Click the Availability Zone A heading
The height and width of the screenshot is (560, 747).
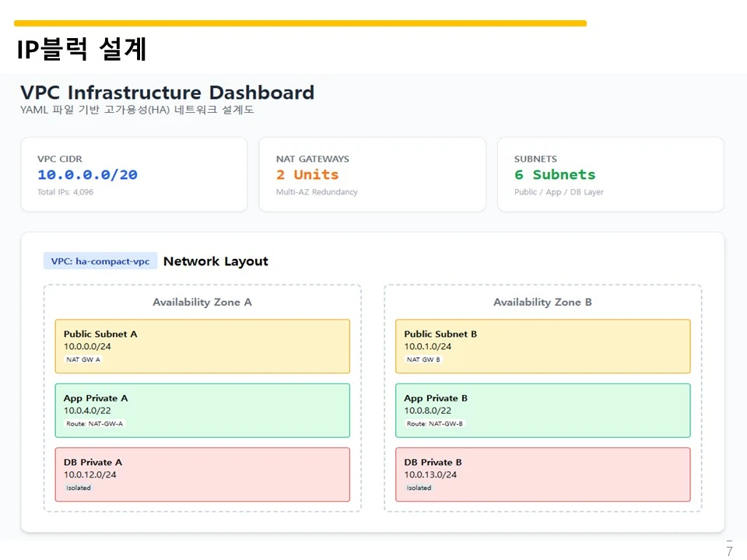coord(202,302)
